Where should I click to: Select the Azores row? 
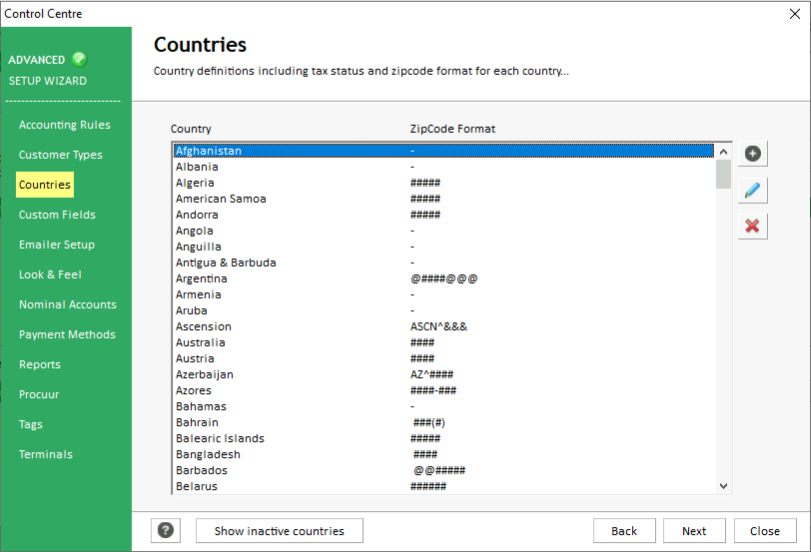444,391
